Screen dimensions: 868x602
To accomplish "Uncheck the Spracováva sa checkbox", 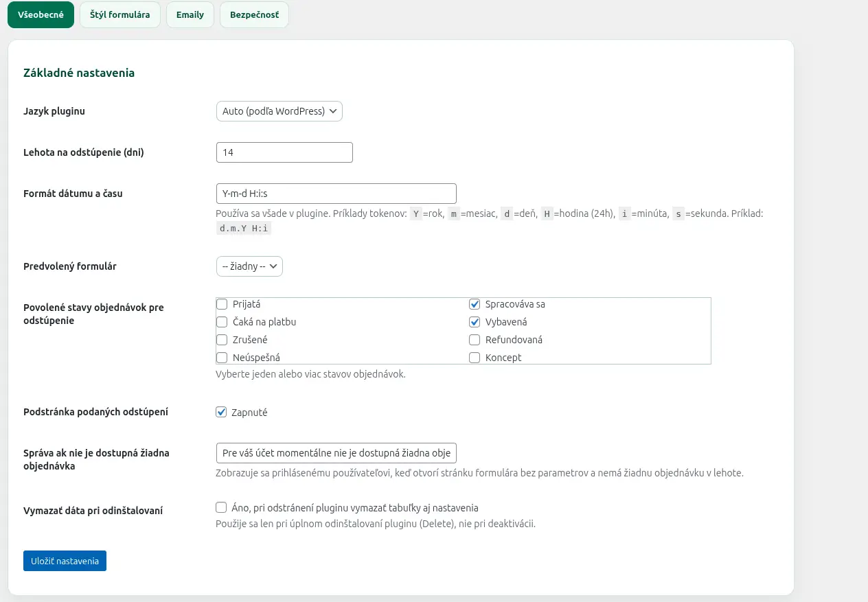I will [475, 304].
